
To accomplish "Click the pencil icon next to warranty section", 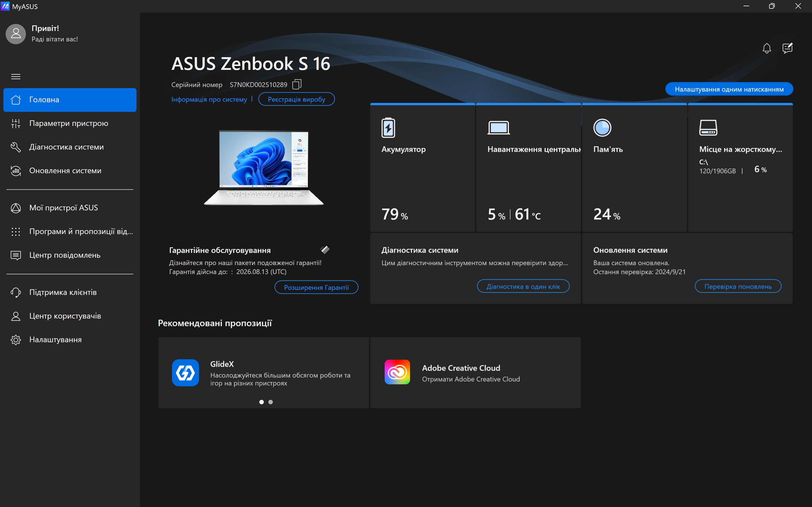I will pos(325,250).
